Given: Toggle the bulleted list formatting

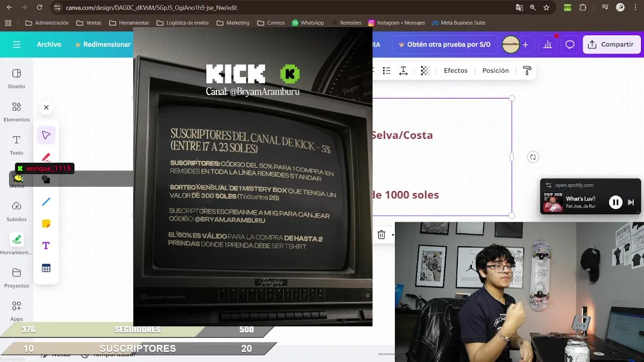Looking at the screenshot, I should [x=386, y=71].
